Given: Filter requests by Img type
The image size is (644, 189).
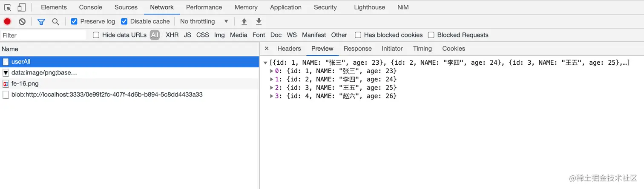Looking at the screenshot, I should (219, 35).
